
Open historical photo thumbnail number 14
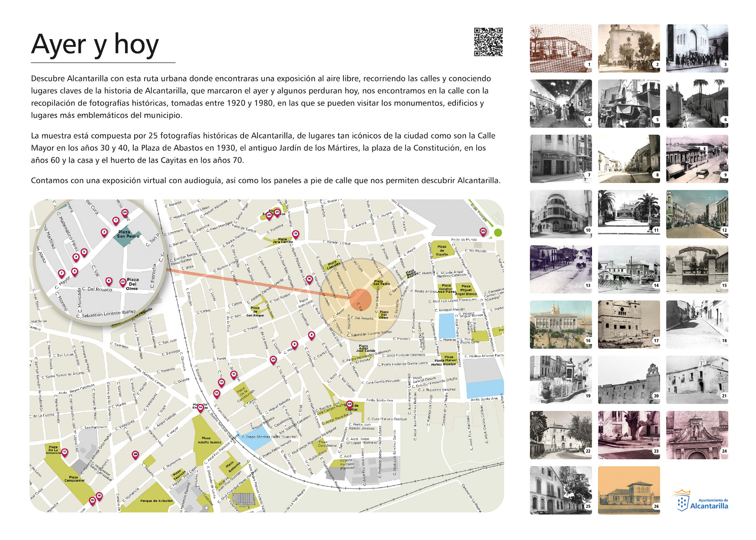coord(629,269)
